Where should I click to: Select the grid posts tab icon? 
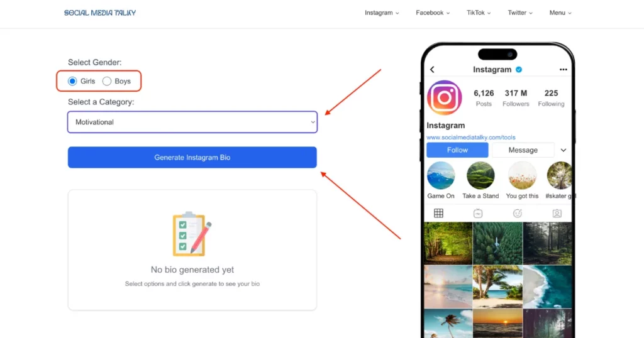[x=438, y=214]
